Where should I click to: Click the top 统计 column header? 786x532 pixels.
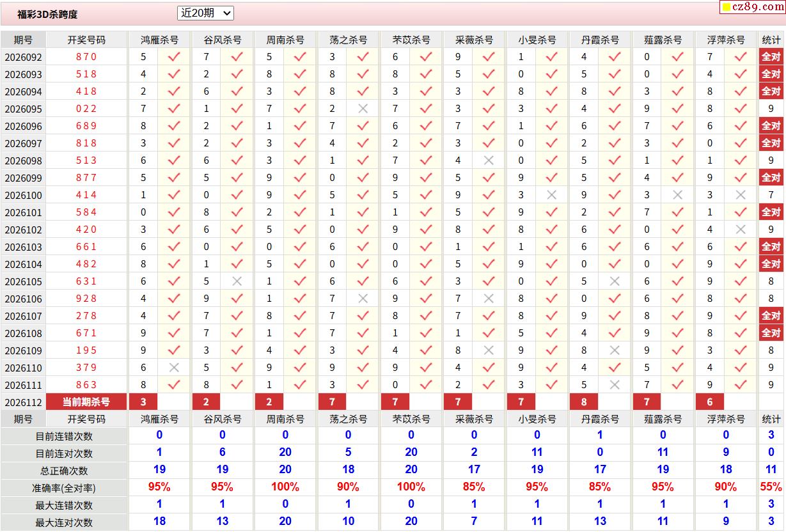click(771, 40)
